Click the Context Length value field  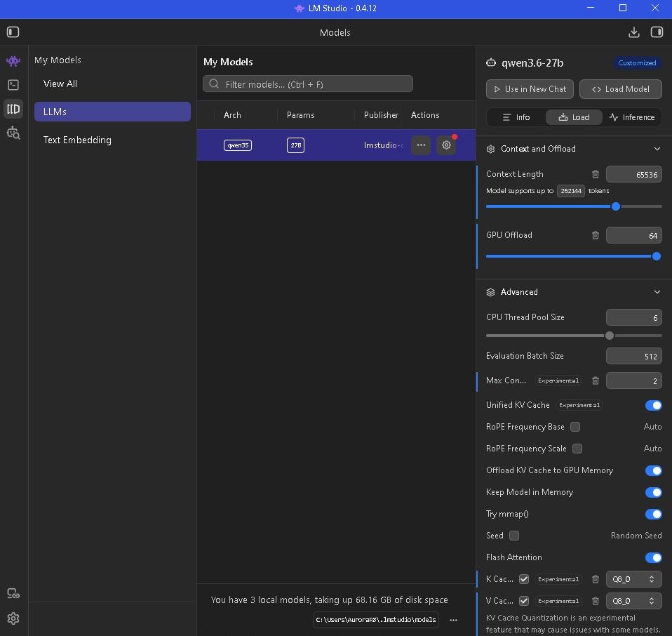tap(633, 174)
